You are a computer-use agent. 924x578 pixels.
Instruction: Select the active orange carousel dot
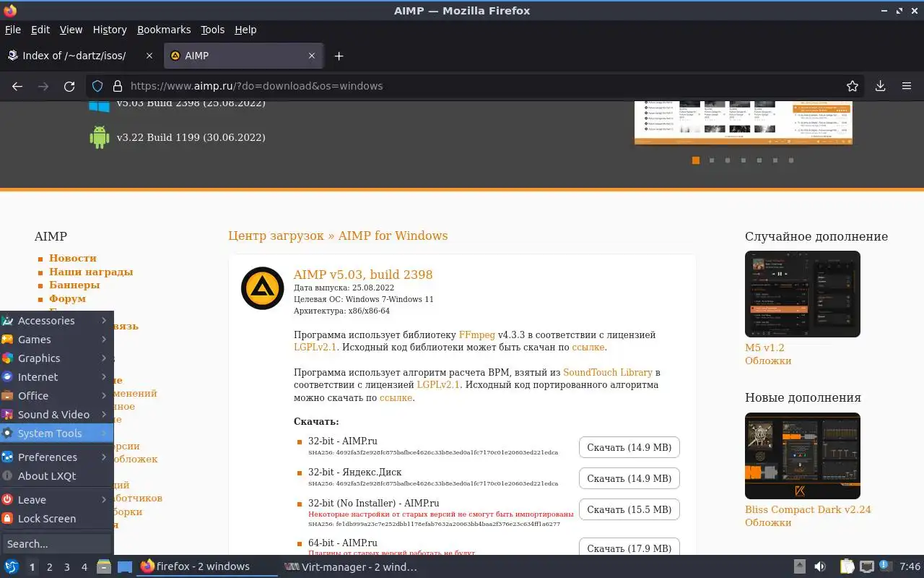pos(696,160)
